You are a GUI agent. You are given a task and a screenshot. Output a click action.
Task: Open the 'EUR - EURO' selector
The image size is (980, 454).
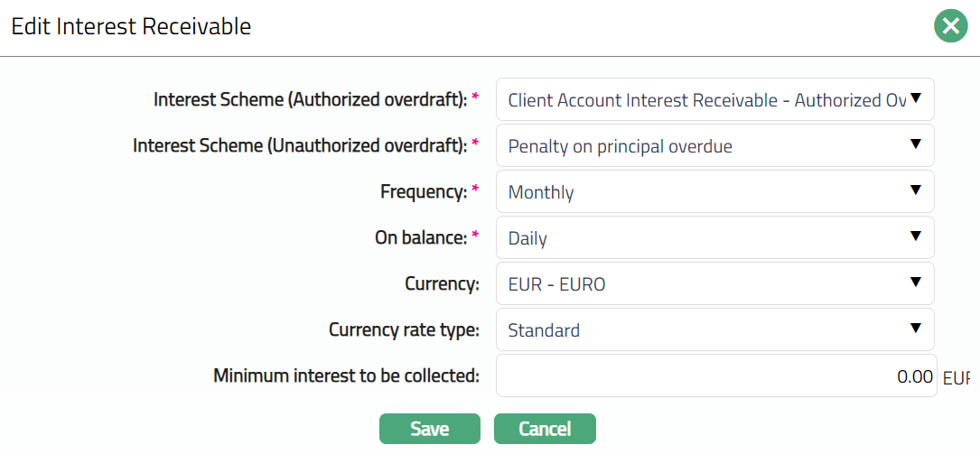[714, 284]
